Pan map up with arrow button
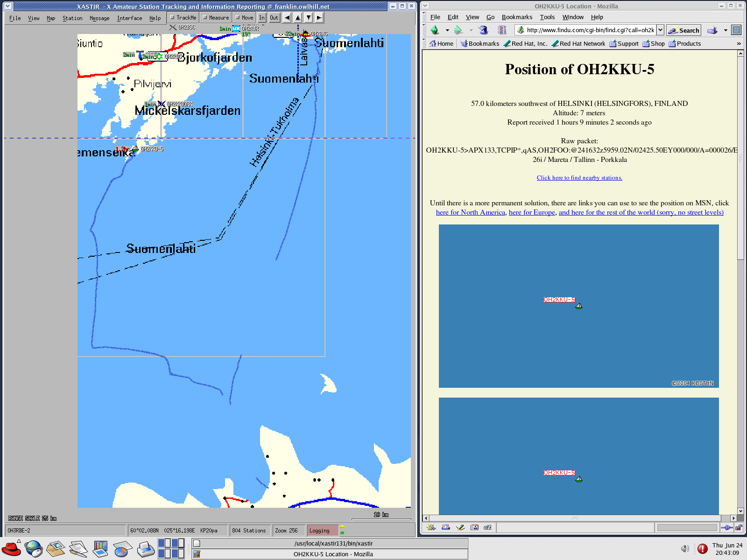This screenshot has width=747, height=560. pos(297,18)
